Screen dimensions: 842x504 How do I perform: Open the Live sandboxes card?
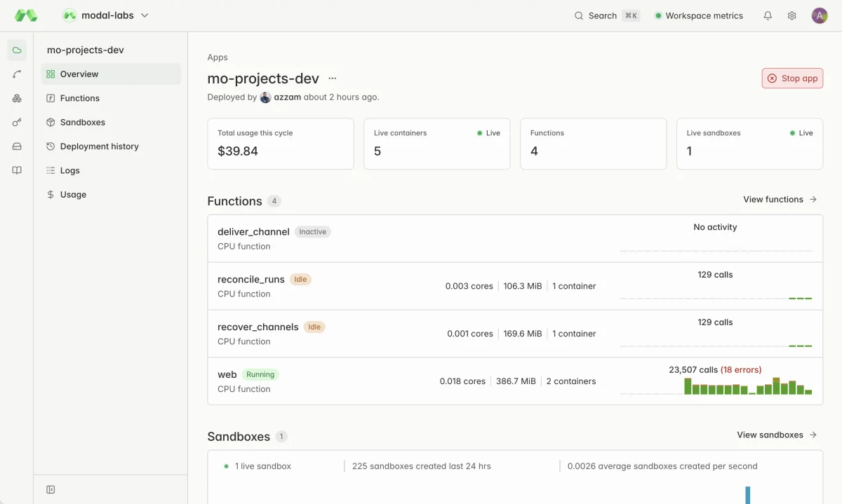749,144
